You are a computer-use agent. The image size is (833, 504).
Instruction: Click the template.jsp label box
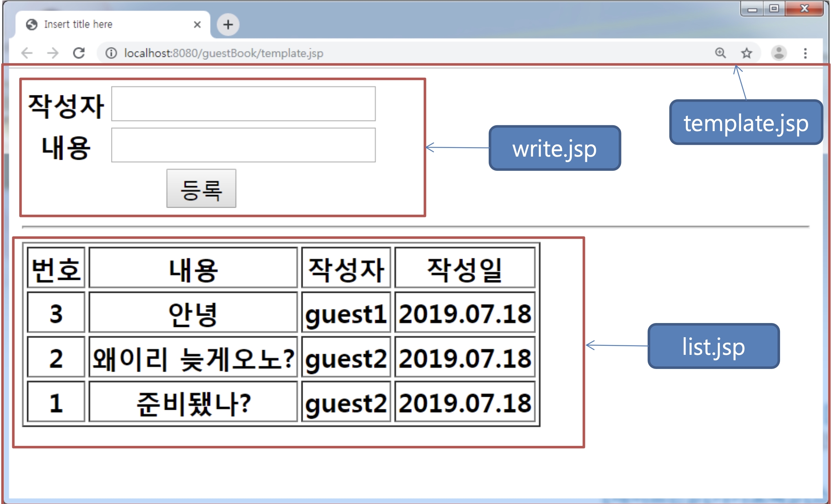click(746, 122)
